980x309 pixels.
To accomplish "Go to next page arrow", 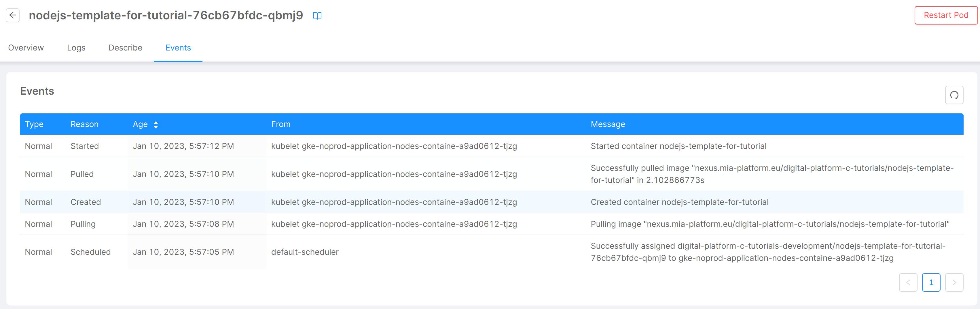I will 954,282.
